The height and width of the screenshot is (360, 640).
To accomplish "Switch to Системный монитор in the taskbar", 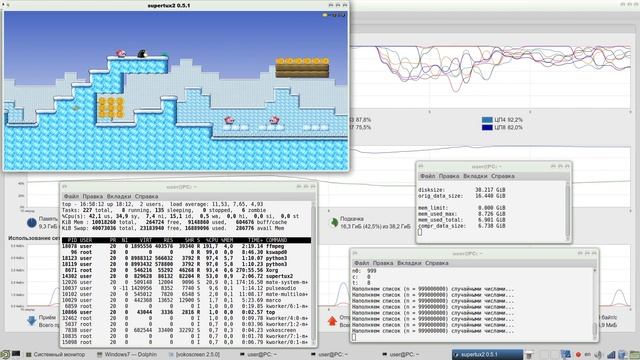I will [55, 354].
